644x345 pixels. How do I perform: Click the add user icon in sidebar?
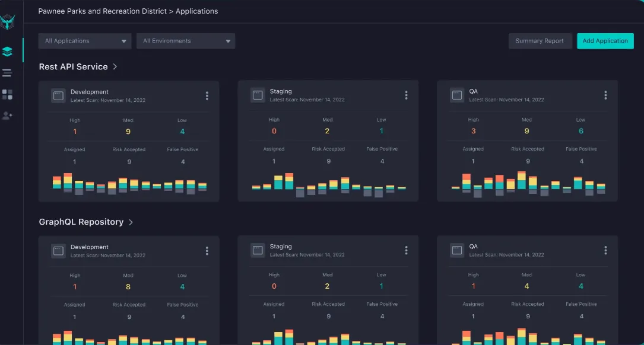(8, 115)
